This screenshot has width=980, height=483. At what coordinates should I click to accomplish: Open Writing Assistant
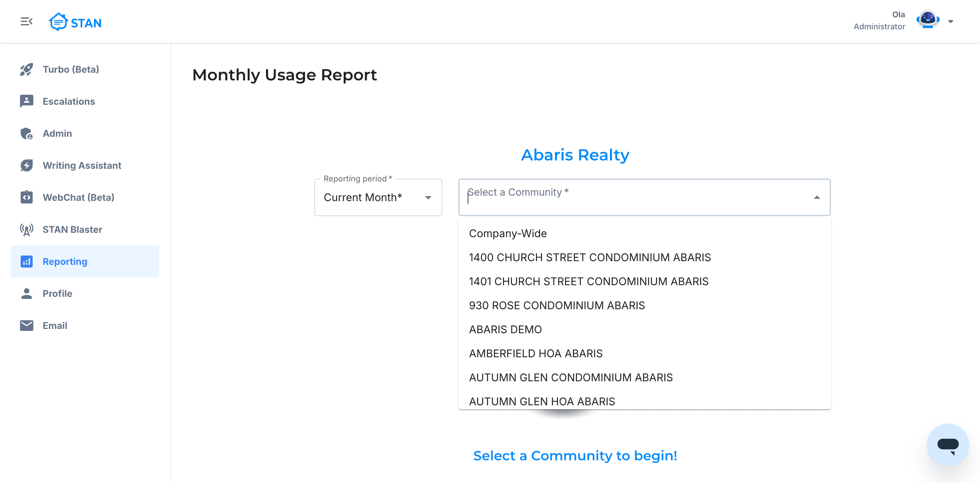point(85,165)
